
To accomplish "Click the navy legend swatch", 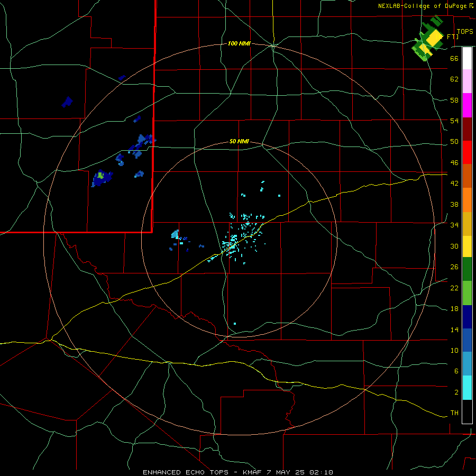I will [x=467, y=317].
